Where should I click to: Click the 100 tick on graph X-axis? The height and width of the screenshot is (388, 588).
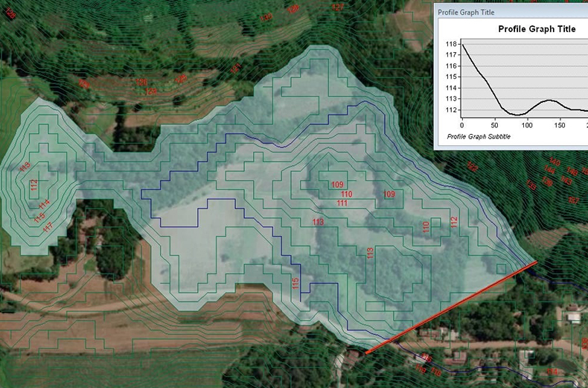(527, 124)
